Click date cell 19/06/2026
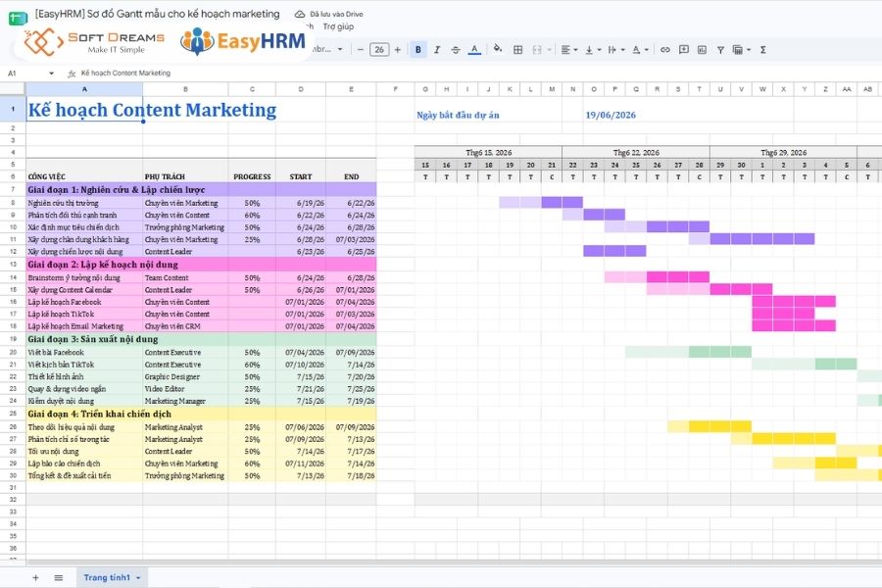The width and height of the screenshot is (882, 588). tap(611, 115)
